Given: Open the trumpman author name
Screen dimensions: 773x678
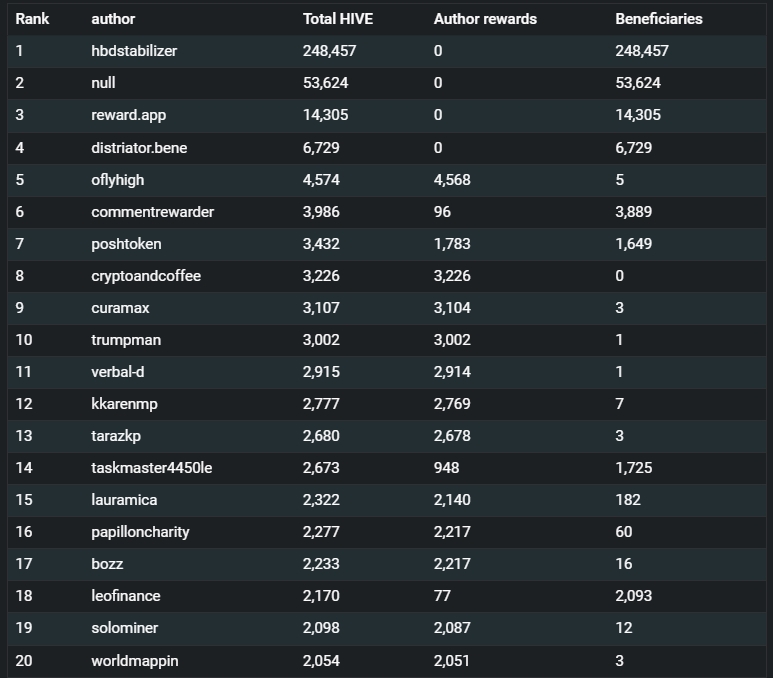Looking at the screenshot, I should (126, 340).
